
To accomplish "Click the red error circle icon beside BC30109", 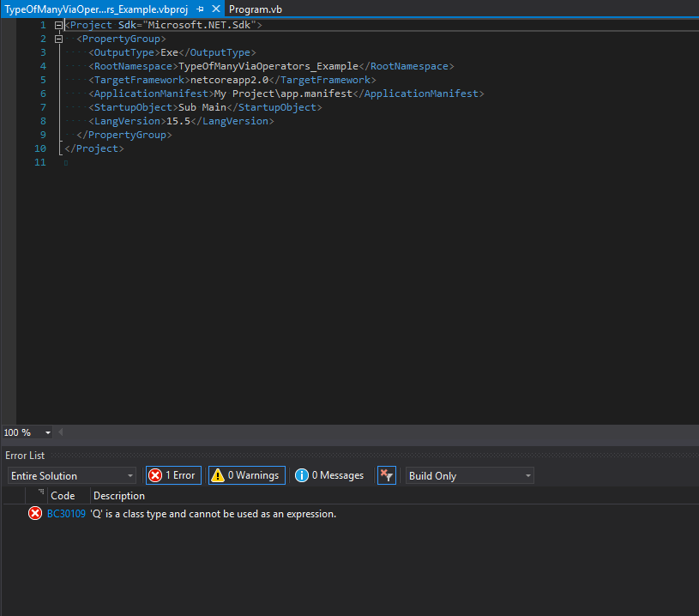I will tap(34, 513).
